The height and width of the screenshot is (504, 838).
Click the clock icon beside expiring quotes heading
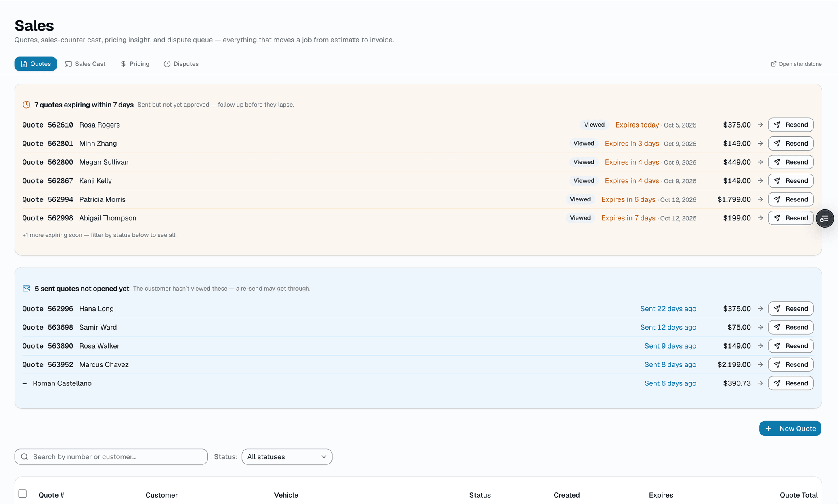(26, 105)
